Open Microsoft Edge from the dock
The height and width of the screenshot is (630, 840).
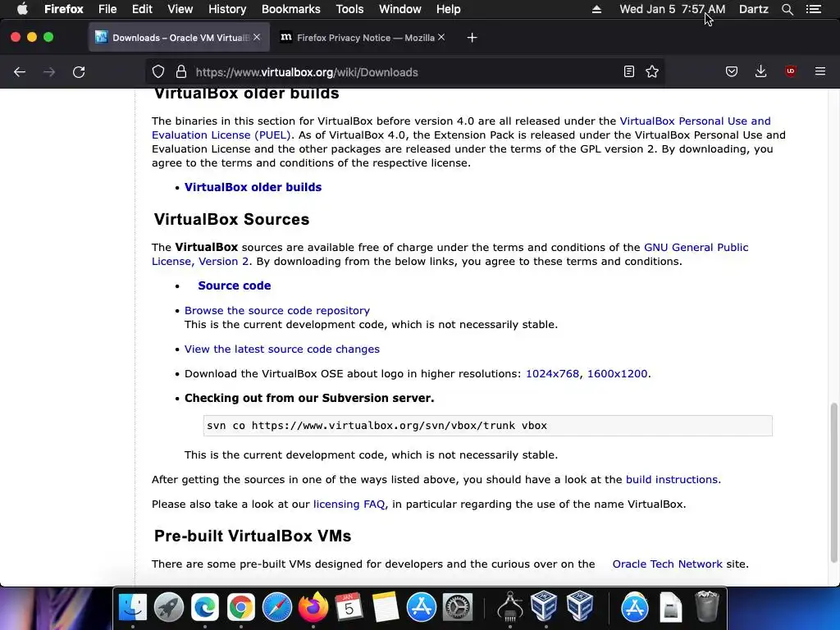[205, 607]
